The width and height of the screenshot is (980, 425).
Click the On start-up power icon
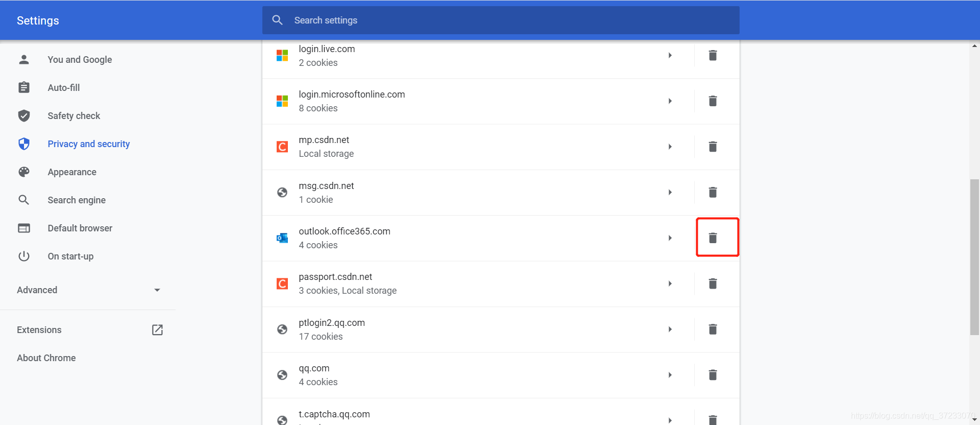(x=24, y=256)
